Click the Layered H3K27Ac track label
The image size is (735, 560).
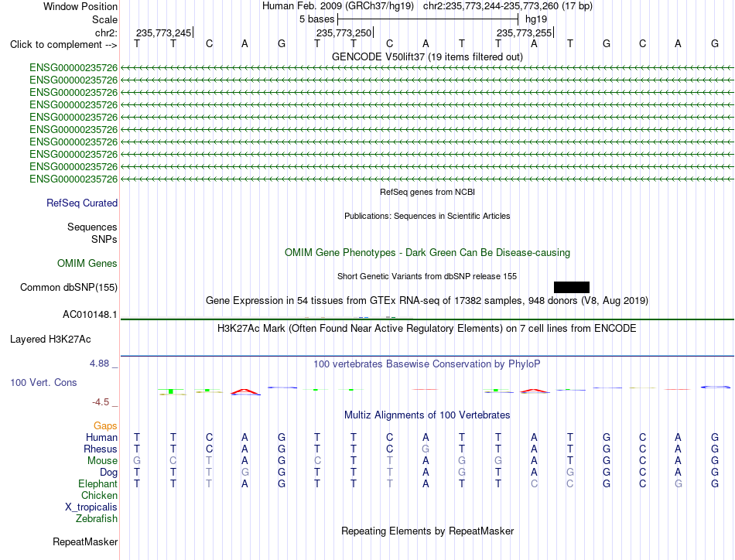(x=50, y=340)
